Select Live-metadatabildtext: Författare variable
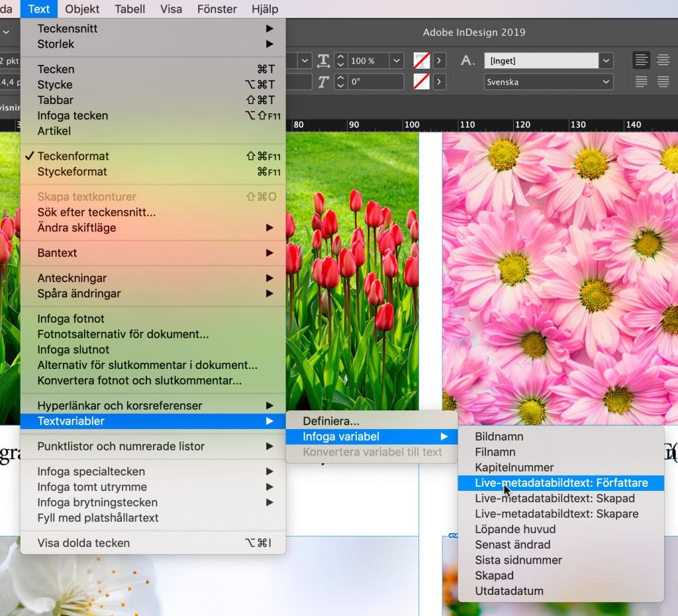Image resolution: width=678 pixels, height=616 pixels. pos(561,483)
